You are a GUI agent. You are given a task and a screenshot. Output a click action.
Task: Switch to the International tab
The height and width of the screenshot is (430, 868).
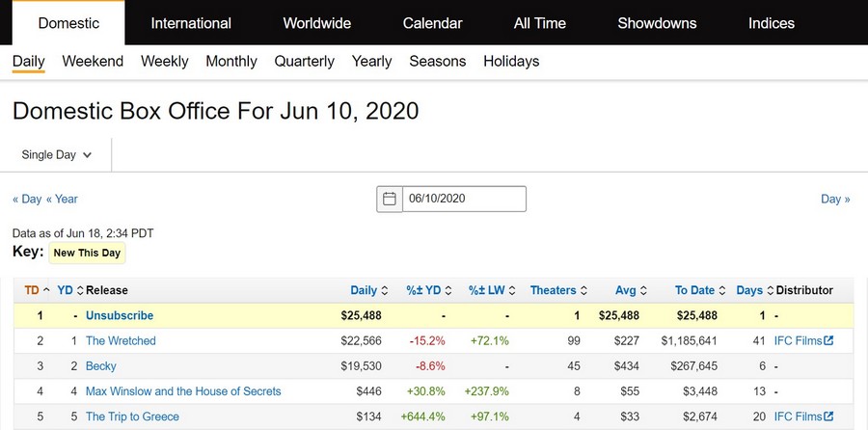coord(191,23)
